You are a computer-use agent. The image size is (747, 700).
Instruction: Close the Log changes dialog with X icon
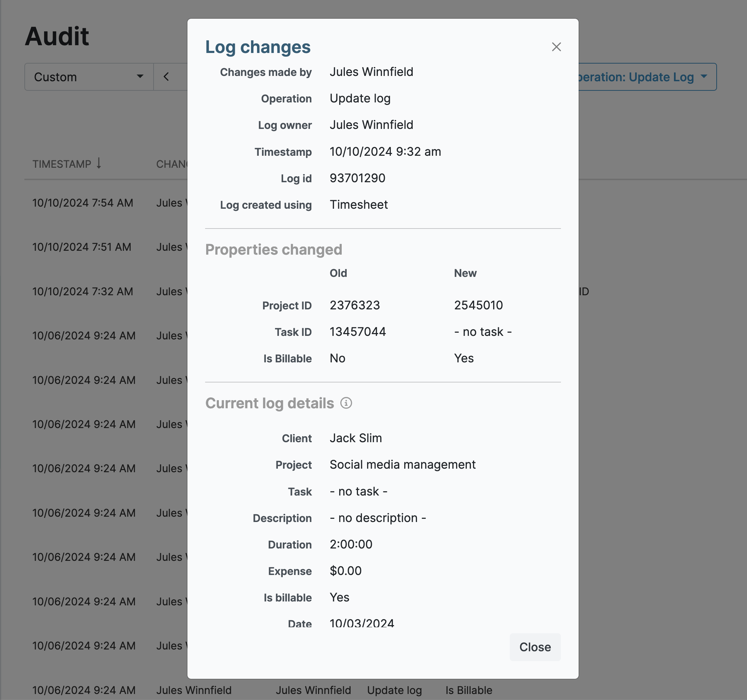(x=556, y=47)
